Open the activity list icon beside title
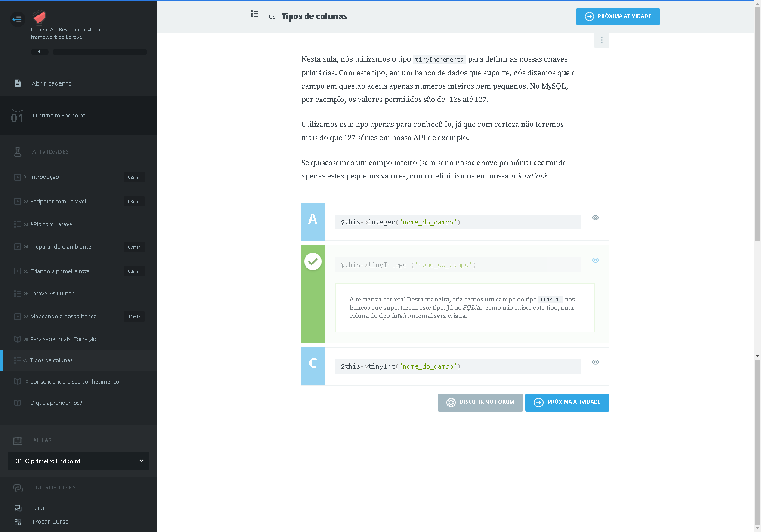Image resolution: width=761 pixels, height=532 pixels. [254, 14]
